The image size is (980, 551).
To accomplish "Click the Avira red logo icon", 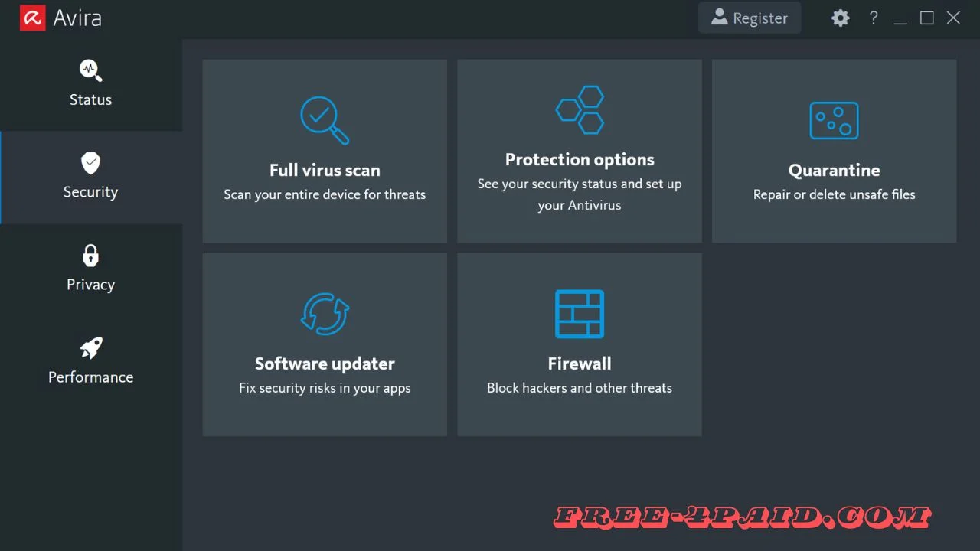I will tap(33, 18).
